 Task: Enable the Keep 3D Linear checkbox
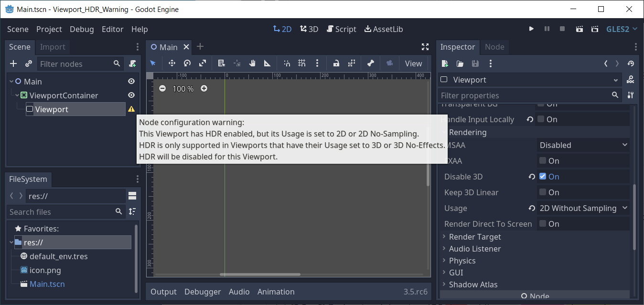542,192
